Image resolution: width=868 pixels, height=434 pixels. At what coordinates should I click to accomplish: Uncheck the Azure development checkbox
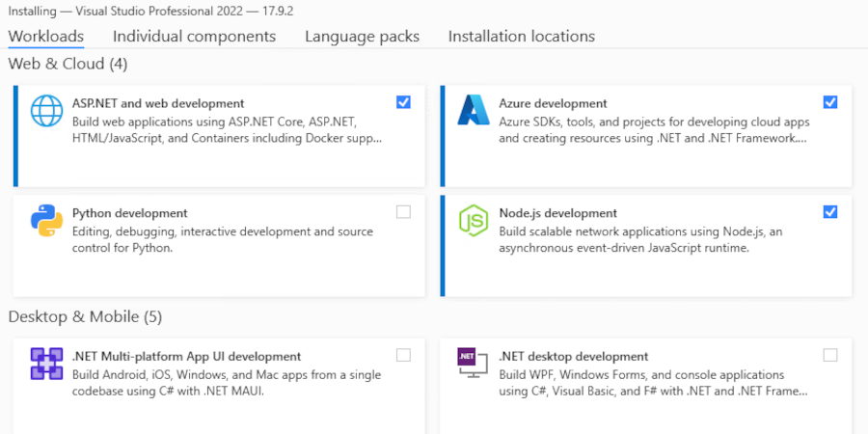[830, 102]
